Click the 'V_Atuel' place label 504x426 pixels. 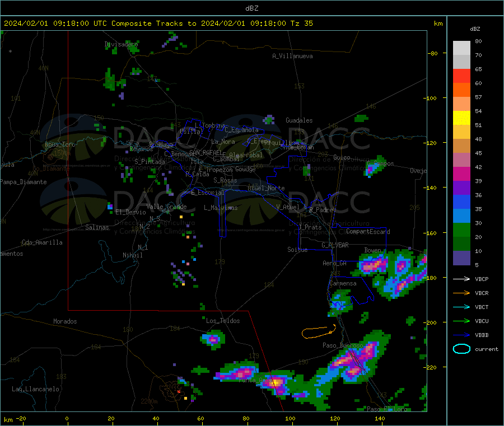tap(288, 207)
